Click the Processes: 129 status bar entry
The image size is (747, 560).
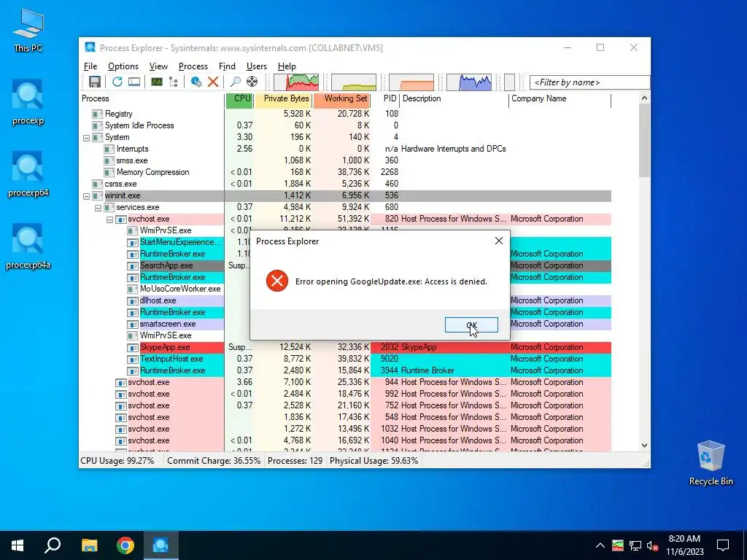point(295,461)
